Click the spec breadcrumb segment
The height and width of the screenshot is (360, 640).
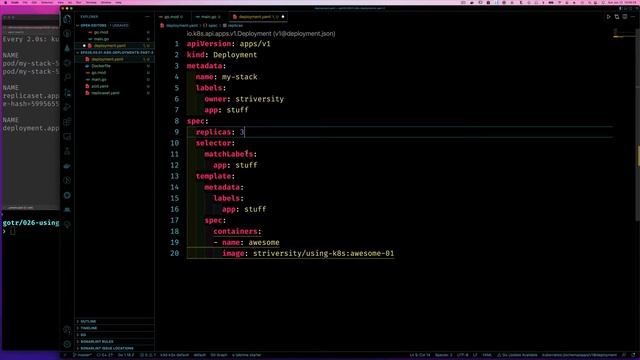[213, 25]
